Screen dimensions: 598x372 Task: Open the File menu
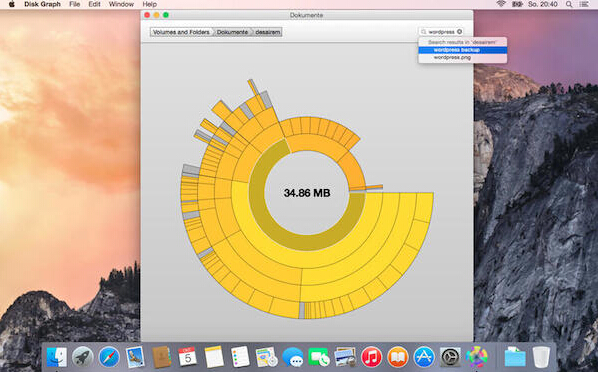[75, 4]
